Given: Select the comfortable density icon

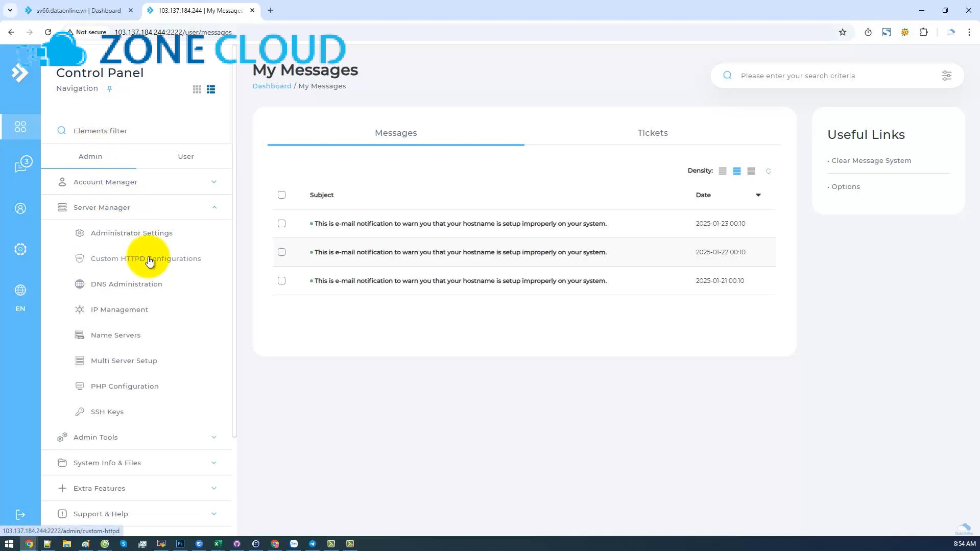Looking at the screenshot, I should [x=737, y=171].
